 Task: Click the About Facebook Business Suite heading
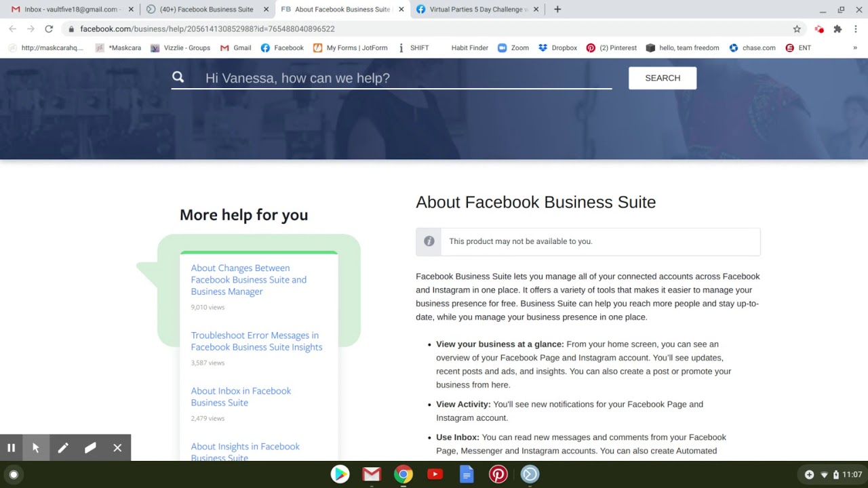536,202
